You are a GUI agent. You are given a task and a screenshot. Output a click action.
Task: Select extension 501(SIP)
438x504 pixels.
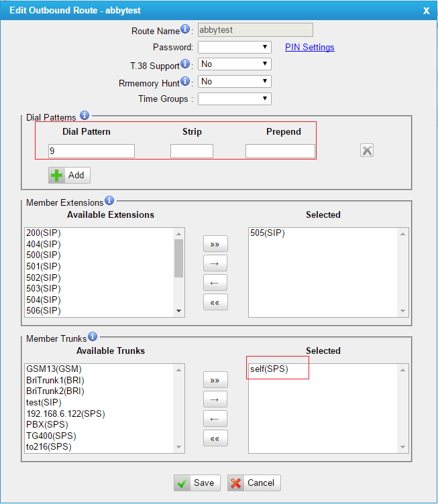coord(44,267)
